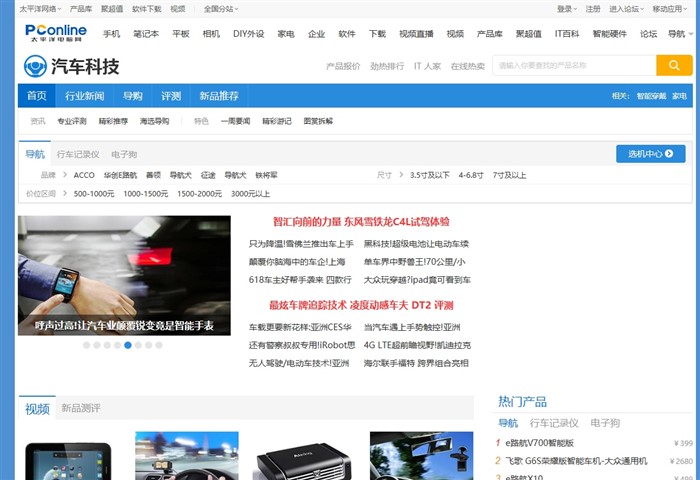Select 行车记录仪 tab under 热门产品
The height and width of the screenshot is (480, 700).
click(554, 423)
